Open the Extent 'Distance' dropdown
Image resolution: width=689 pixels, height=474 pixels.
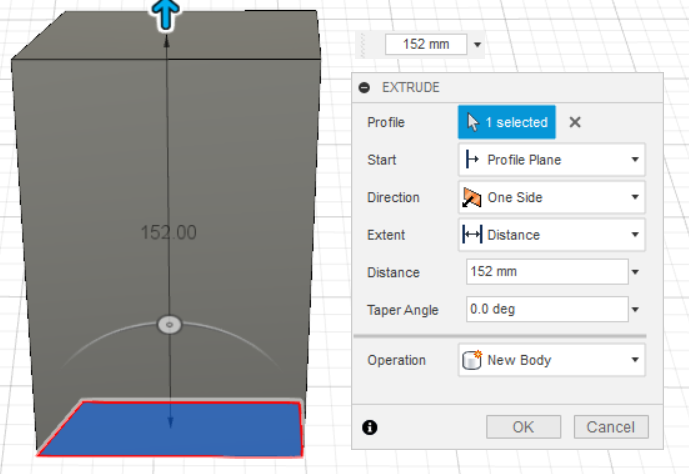point(551,235)
